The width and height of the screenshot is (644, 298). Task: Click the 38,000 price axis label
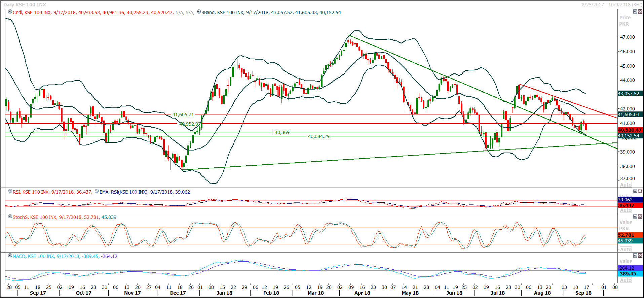coord(628,166)
